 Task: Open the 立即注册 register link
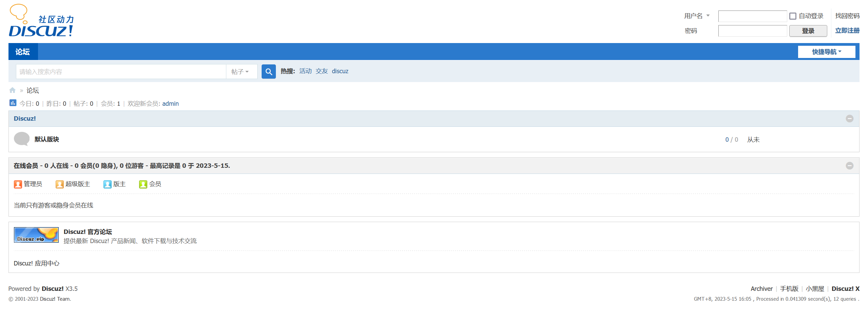(847, 31)
